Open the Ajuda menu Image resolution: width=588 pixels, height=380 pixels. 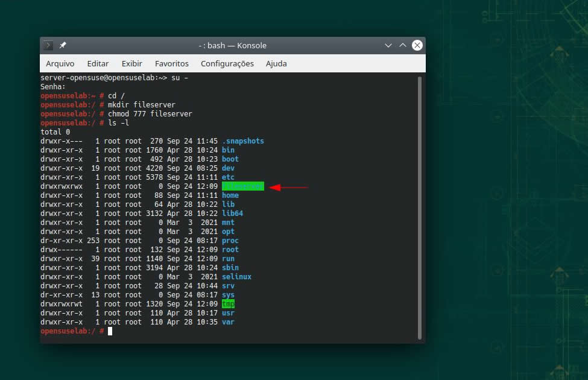coord(276,63)
